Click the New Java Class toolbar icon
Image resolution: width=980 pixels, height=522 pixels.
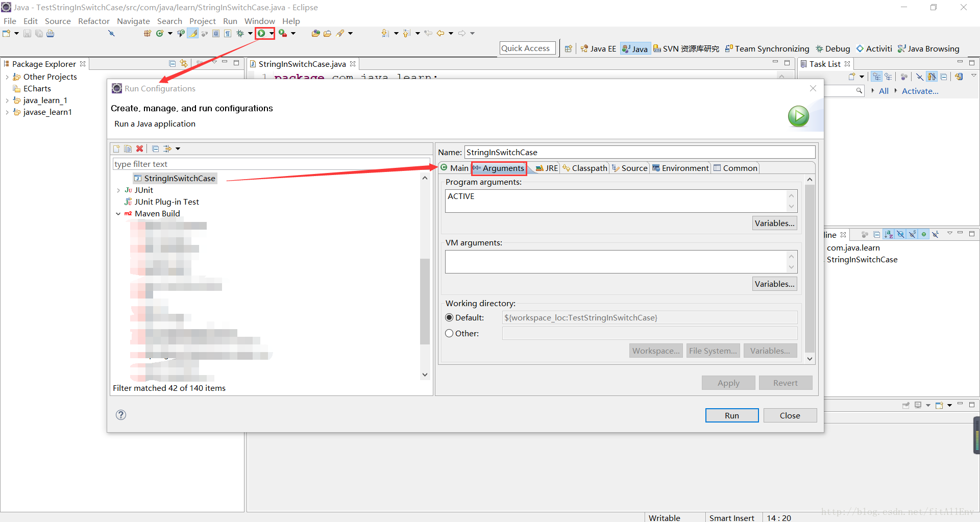pyautogui.click(x=160, y=34)
